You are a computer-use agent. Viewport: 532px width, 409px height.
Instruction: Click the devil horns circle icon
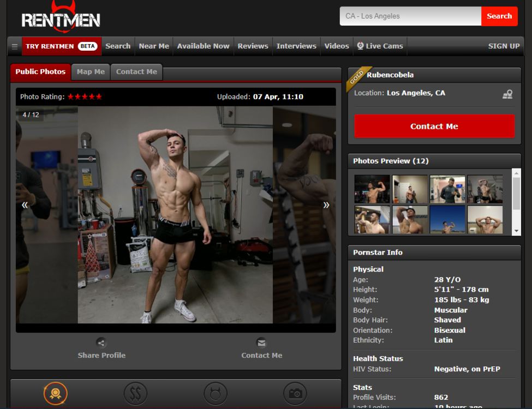pos(216,393)
